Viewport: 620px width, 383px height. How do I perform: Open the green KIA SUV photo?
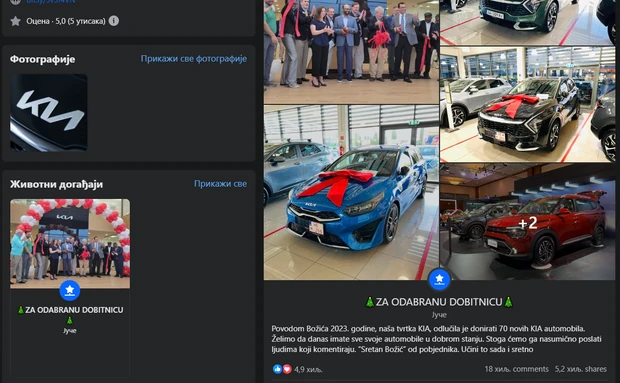point(527,23)
